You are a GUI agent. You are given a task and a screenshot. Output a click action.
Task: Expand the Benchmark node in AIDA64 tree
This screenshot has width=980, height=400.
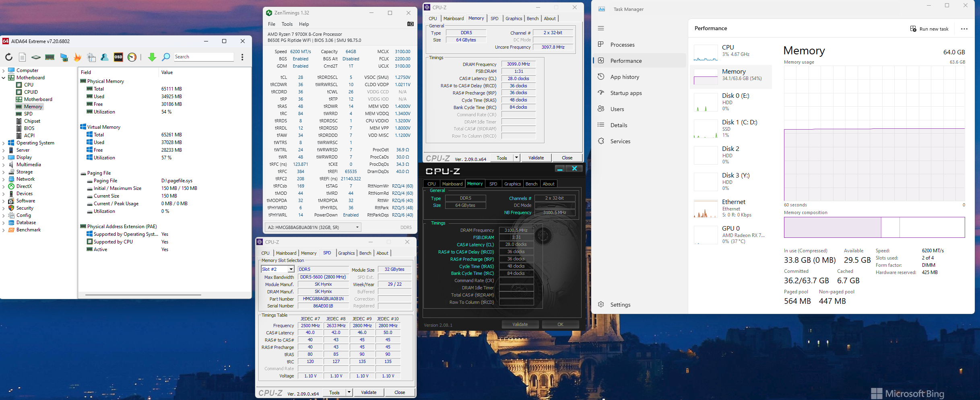tap(4, 230)
